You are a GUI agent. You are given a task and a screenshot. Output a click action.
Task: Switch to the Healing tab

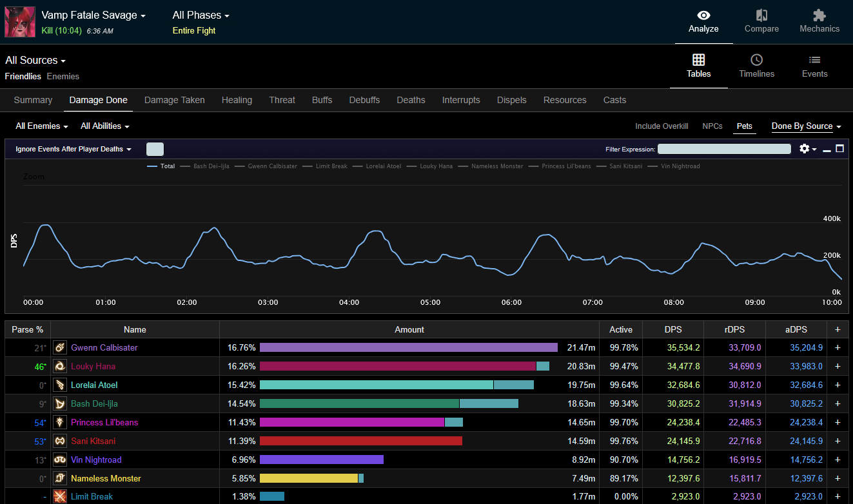(237, 100)
